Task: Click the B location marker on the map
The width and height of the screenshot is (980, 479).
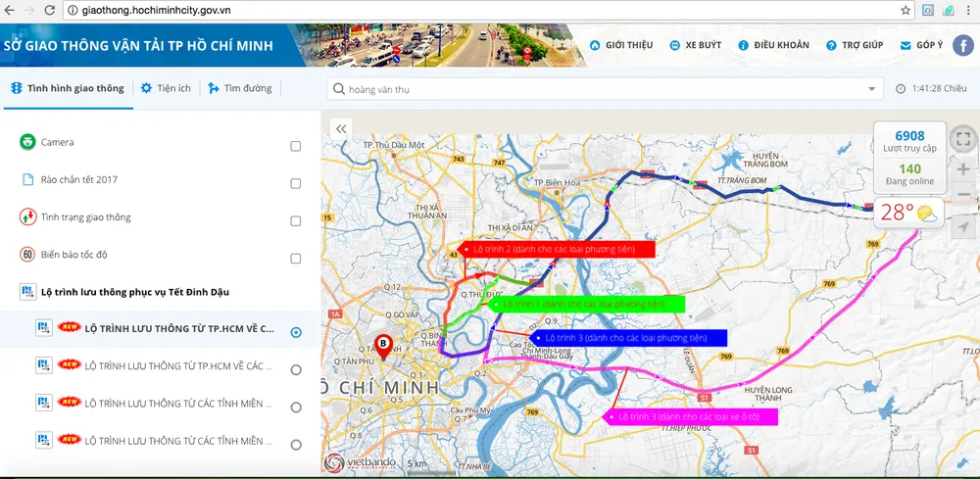Action: [383, 347]
